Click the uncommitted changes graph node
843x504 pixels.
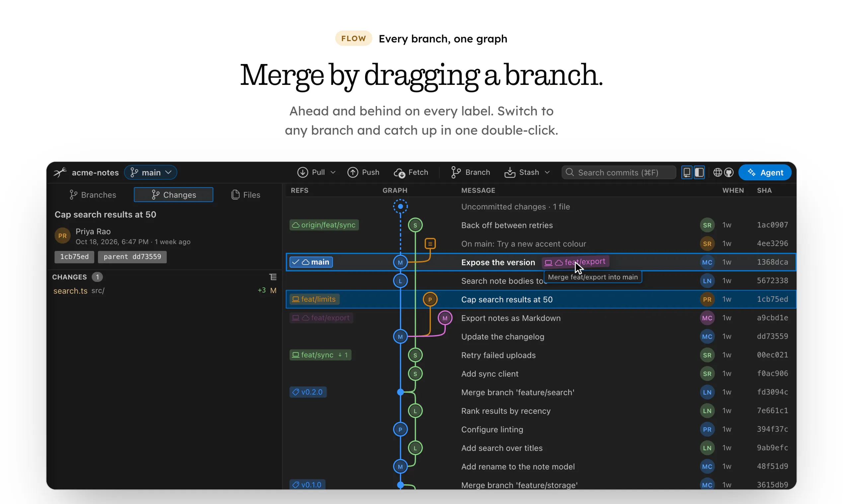[x=400, y=207]
